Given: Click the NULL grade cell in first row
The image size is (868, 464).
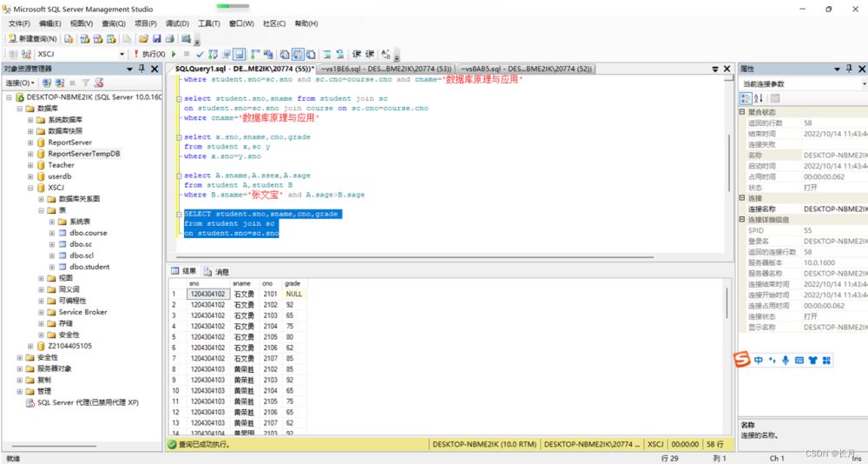Looking at the screenshot, I should pos(293,294).
